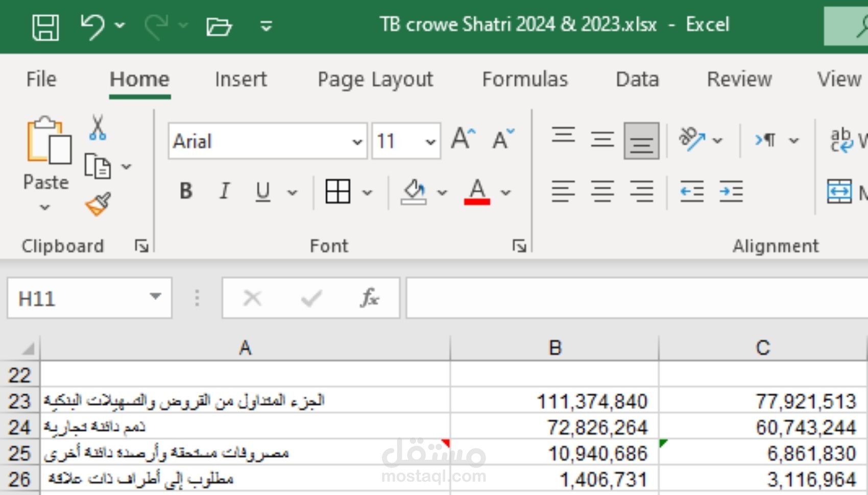Viewport: 868px width, 495px height.
Task: Select Align Left icon
Action: [x=563, y=191]
